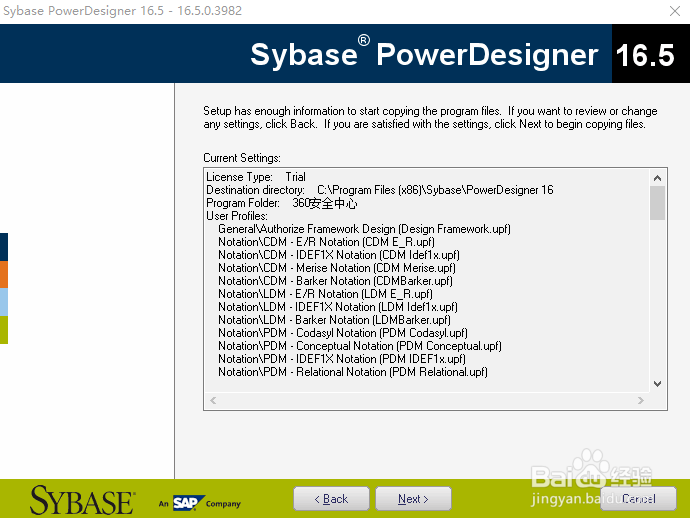Click the vertical scrollbar thumb in Current Settings
This screenshot has height=518, width=690.
[x=657, y=203]
